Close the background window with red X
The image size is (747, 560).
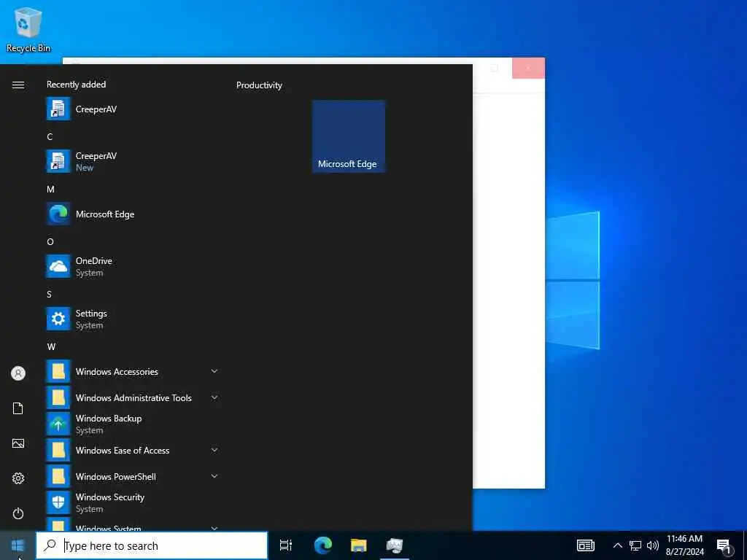[528, 68]
